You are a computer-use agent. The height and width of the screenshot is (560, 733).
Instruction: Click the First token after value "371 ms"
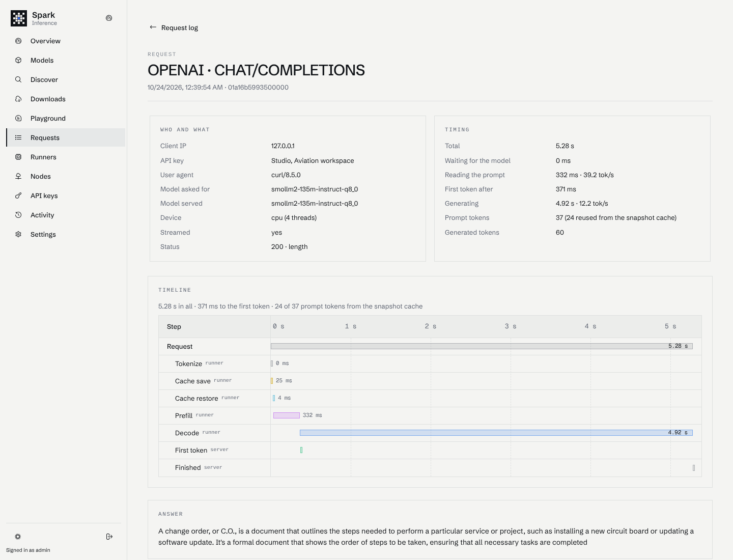pyautogui.click(x=566, y=189)
